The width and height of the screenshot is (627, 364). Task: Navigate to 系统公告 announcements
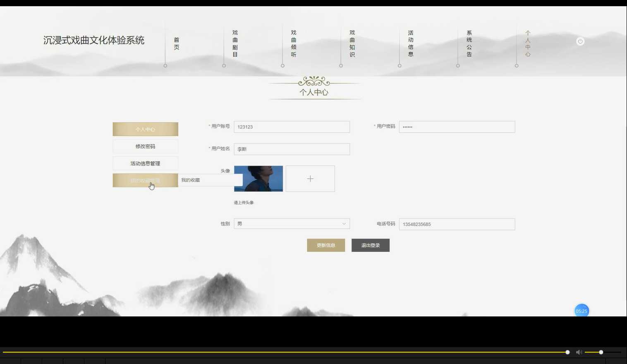[x=469, y=43]
